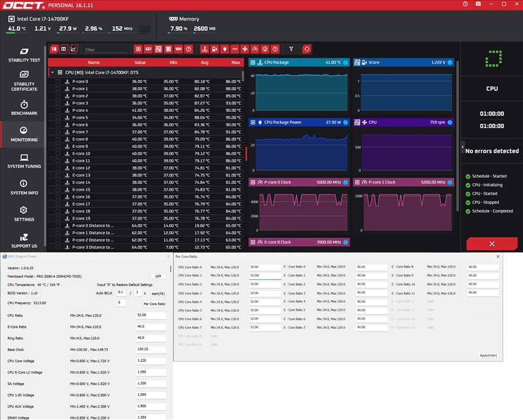Reset monitoring min/max values
523x420 pixels.
tap(306, 49)
